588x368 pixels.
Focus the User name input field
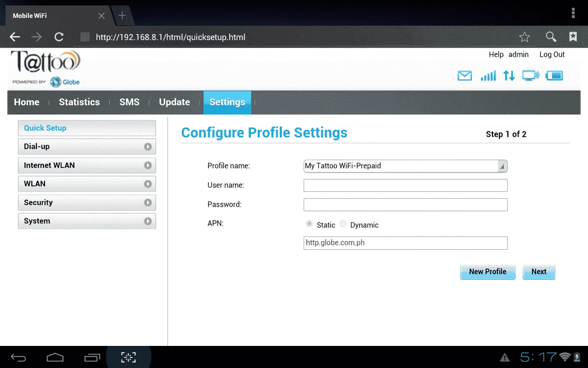coord(405,185)
